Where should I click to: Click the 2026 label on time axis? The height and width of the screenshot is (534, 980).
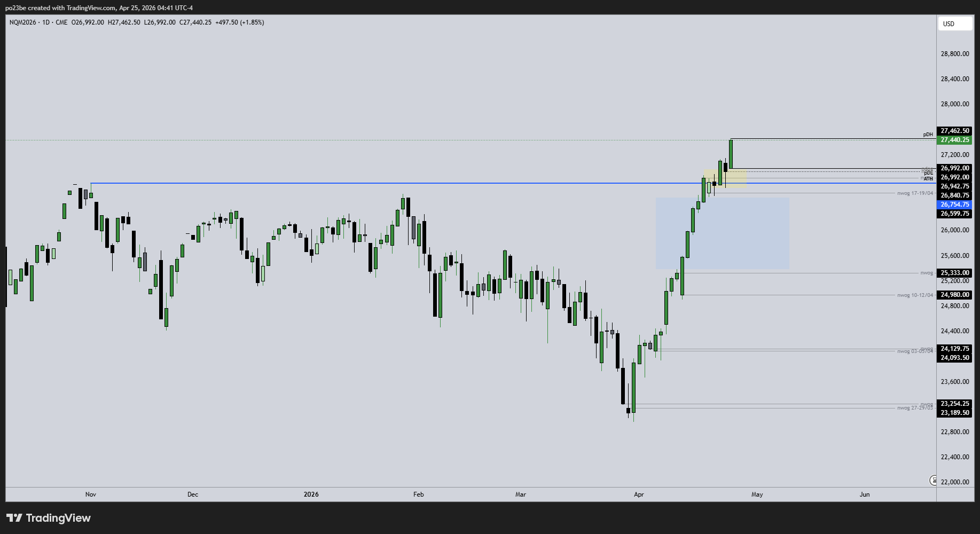point(311,494)
